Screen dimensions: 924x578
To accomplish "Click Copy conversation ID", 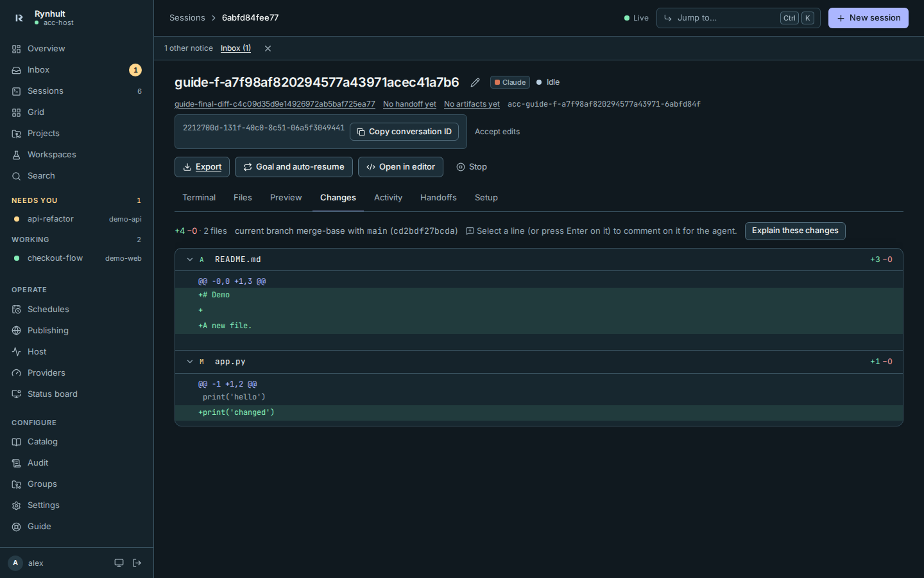I will click(x=404, y=132).
